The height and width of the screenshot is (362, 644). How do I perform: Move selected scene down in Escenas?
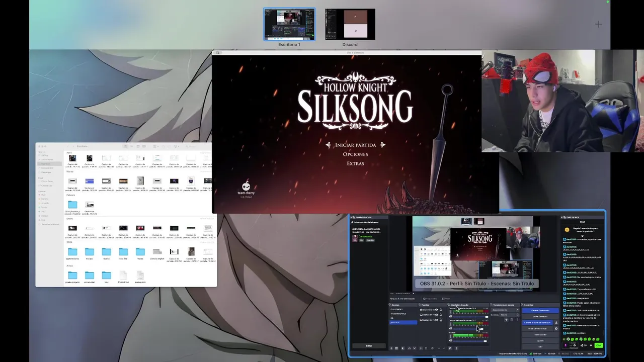tap(415, 348)
